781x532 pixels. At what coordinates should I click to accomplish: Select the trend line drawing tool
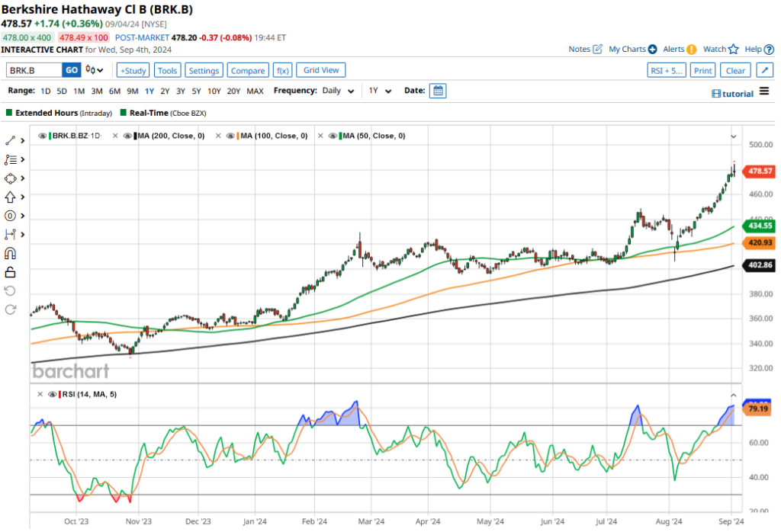coord(11,141)
